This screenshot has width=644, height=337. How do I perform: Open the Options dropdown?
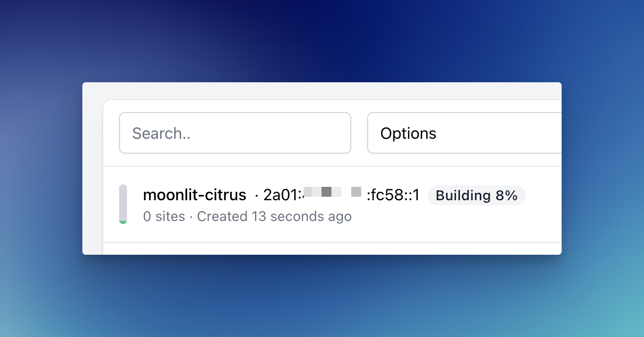pos(464,133)
